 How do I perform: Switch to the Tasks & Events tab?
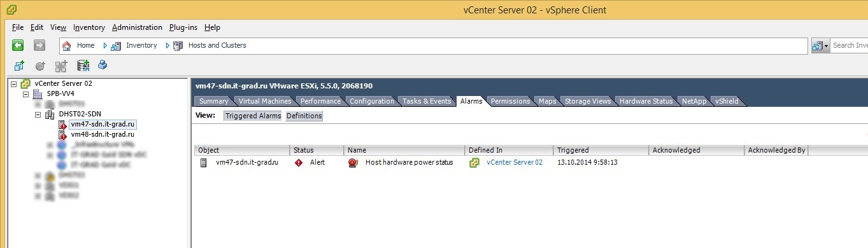click(x=426, y=101)
